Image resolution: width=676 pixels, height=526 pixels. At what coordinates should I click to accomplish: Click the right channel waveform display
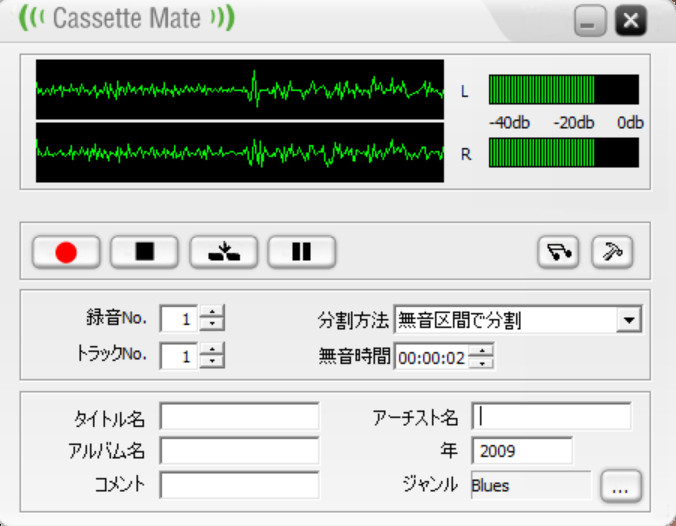click(x=240, y=152)
